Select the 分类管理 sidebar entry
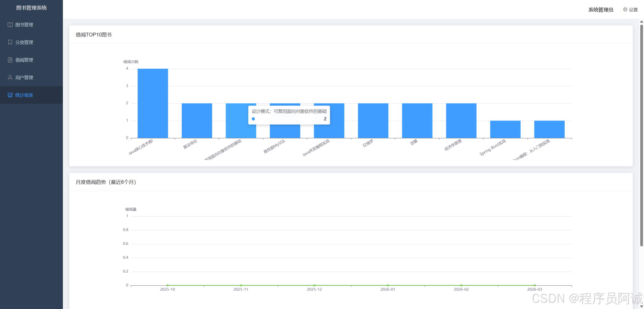 (x=24, y=42)
